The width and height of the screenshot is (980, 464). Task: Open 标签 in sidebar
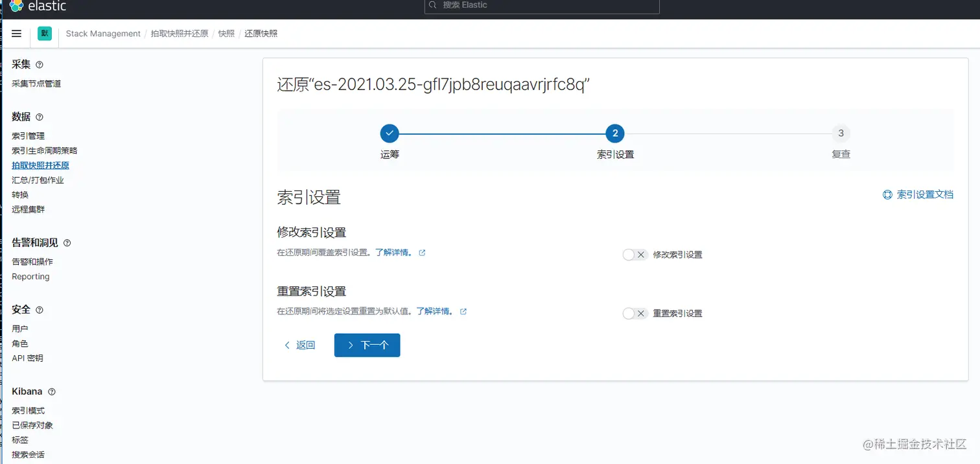20,440
